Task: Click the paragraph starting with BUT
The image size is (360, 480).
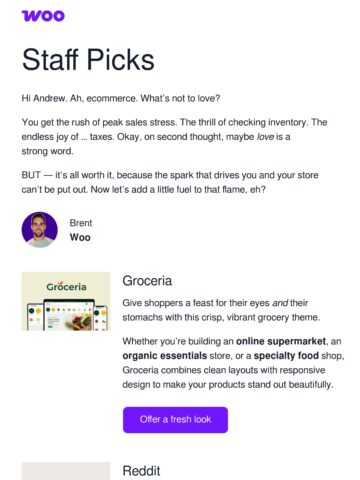Action: tap(170, 182)
